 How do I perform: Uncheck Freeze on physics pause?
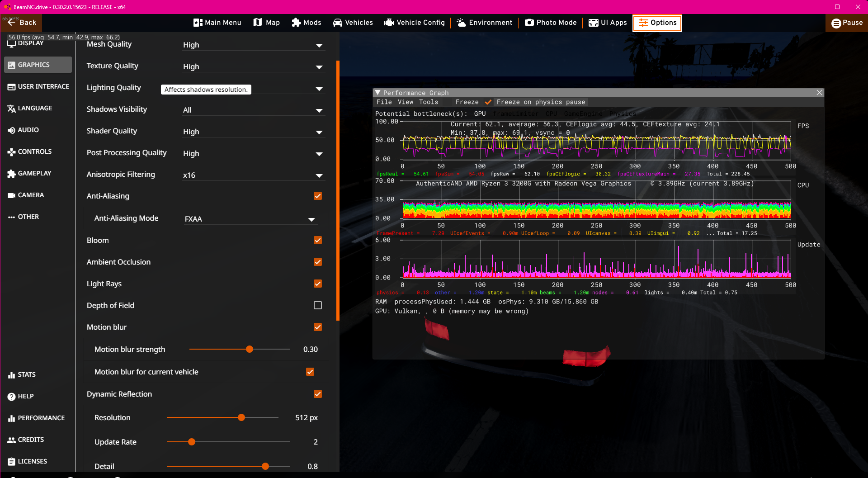(x=488, y=102)
